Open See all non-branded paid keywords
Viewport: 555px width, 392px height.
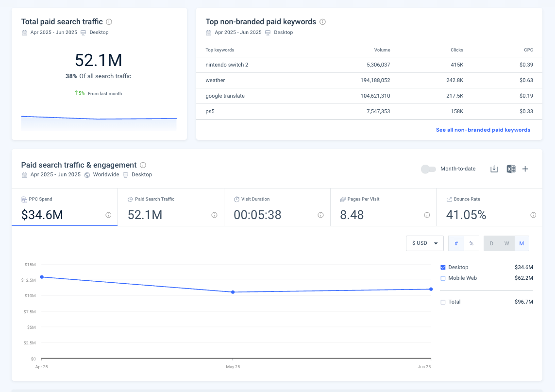click(x=483, y=130)
